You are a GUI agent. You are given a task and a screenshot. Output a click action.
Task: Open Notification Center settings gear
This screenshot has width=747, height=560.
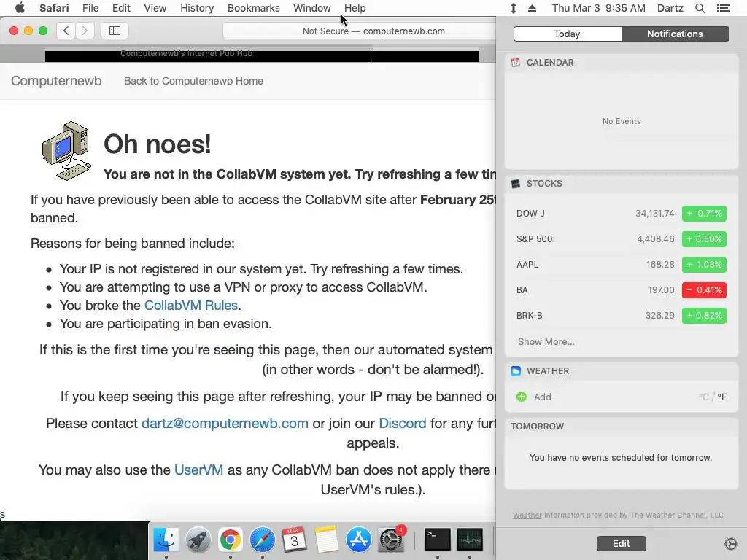[730, 543]
